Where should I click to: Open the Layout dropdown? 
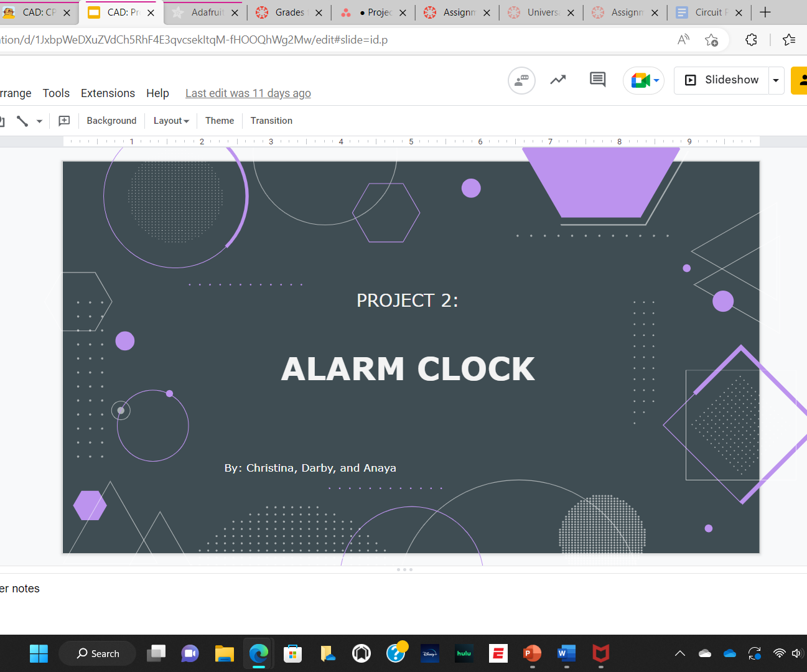pos(171,120)
